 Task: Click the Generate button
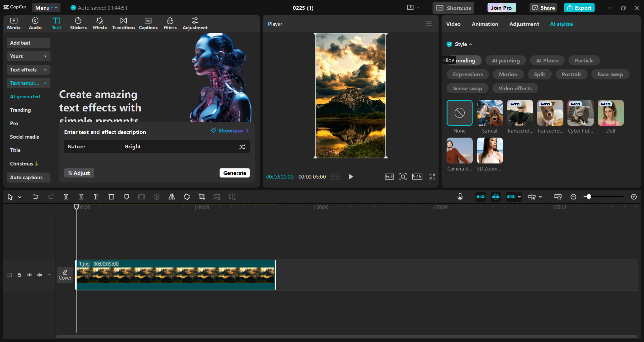point(234,173)
